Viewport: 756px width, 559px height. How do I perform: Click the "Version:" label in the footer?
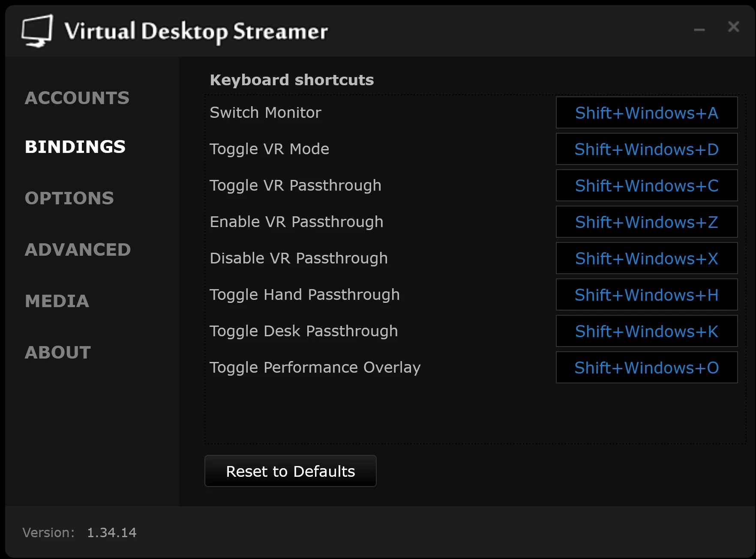tap(48, 532)
